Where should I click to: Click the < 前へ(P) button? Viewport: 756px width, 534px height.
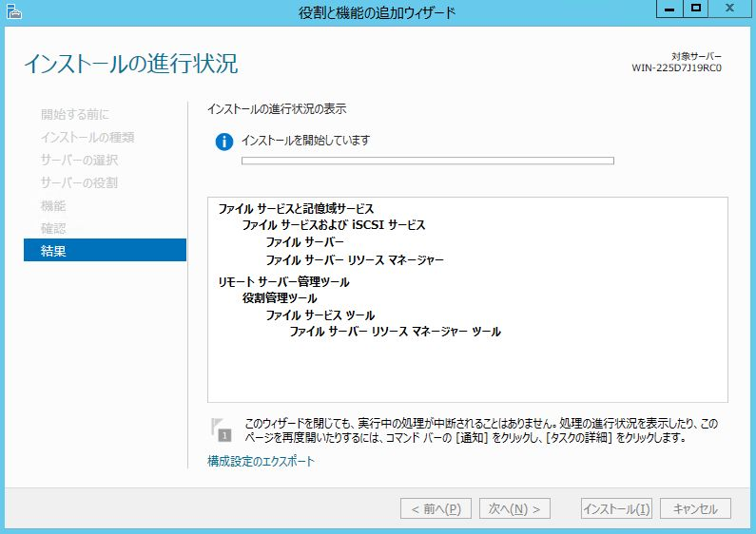436,508
